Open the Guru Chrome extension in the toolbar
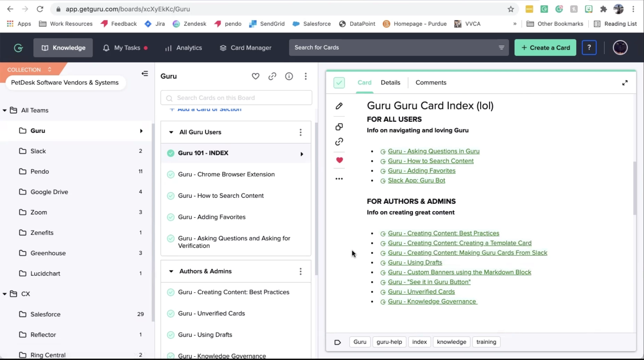Viewport: 644px width, 360px height. point(544,9)
